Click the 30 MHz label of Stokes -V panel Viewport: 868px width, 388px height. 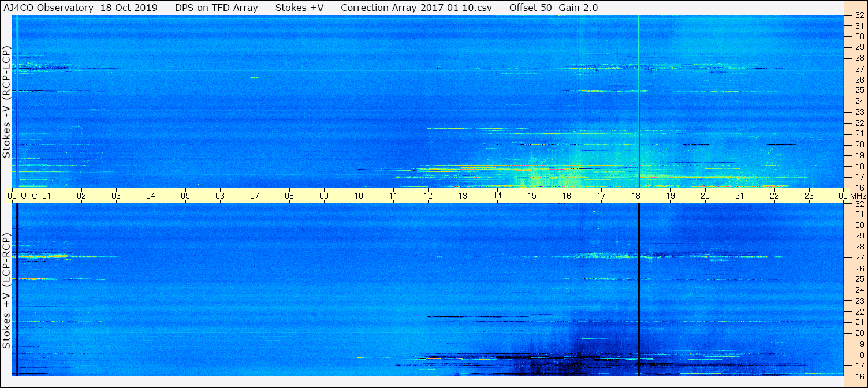859,36
